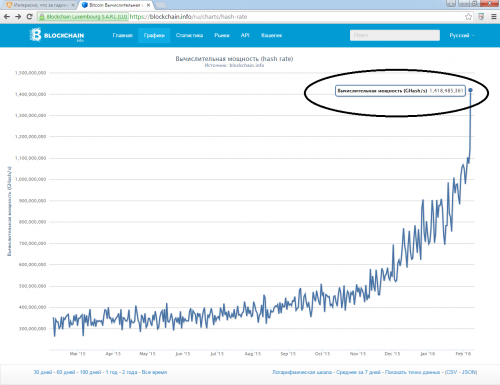The height and width of the screenshot is (385, 500).
Task: Expand the Русский language dropdown
Action: click(462, 35)
